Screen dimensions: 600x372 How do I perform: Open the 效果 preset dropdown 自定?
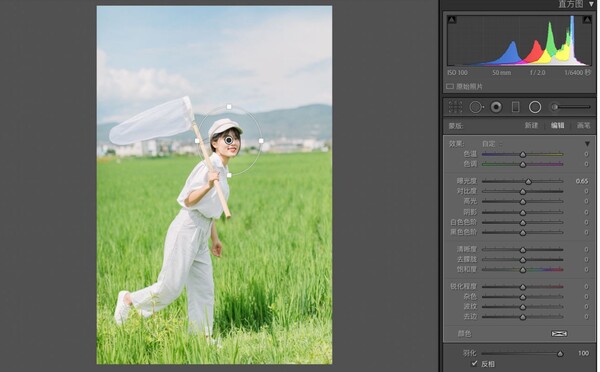coord(492,144)
